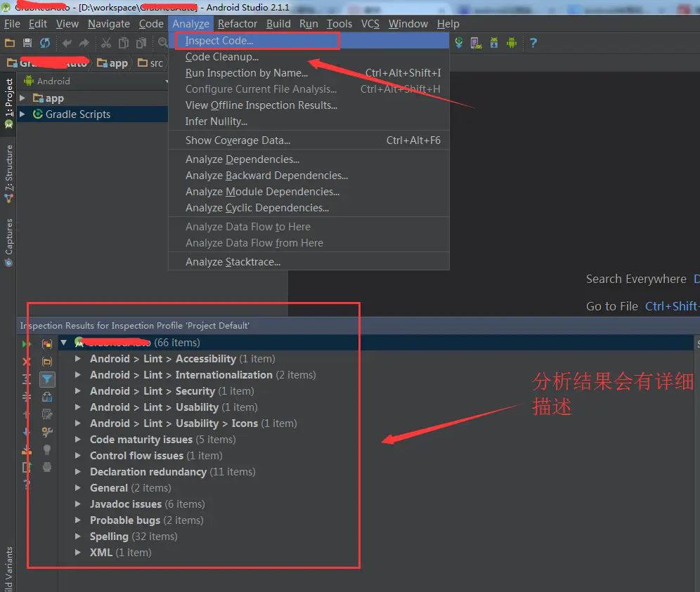The height and width of the screenshot is (592, 700).
Task: Click the Synchronize refresh icon
Action: [x=45, y=43]
